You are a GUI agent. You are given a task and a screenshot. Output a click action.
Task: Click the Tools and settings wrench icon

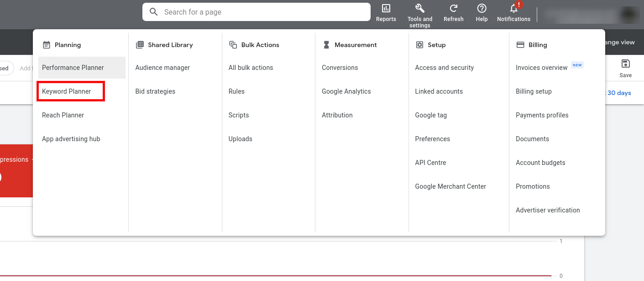pyautogui.click(x=420, y=9)
